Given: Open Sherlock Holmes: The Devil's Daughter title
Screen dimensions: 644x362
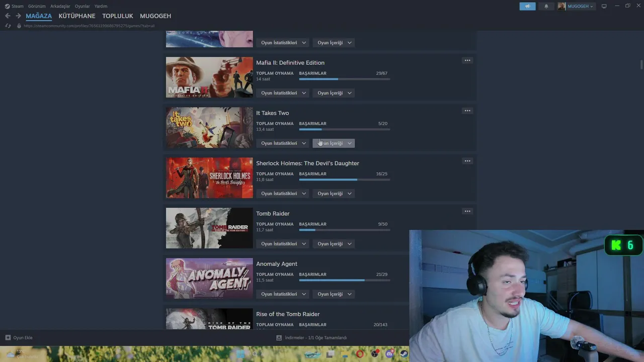Looking at the screenshot, I should pos(307,163).
